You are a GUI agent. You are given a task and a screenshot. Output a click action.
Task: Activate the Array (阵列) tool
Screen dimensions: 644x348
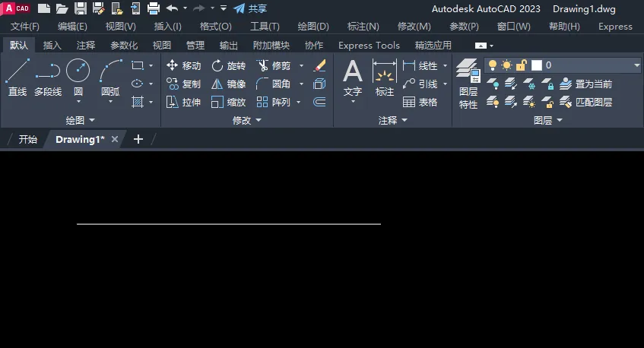[x=274, y=102]
